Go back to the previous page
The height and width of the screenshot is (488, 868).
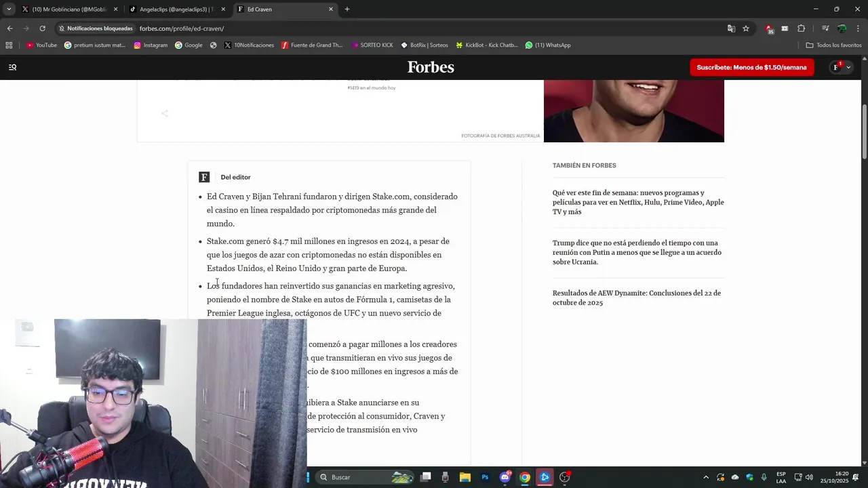(9, 28)
